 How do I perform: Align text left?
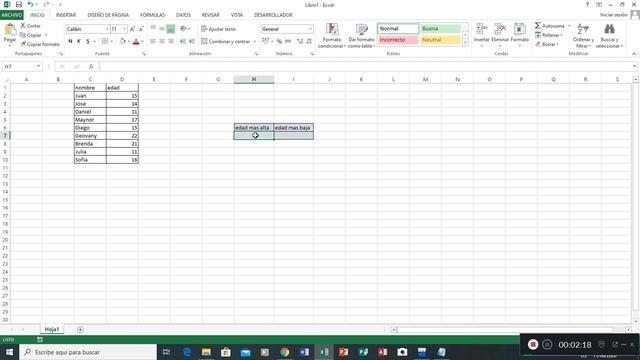tap(153, 41)
